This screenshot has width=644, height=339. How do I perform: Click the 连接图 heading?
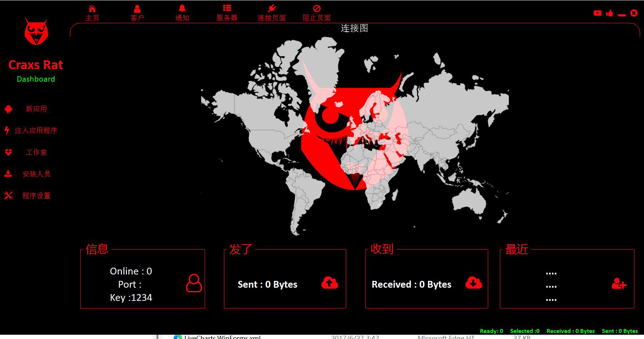(354, 28)
